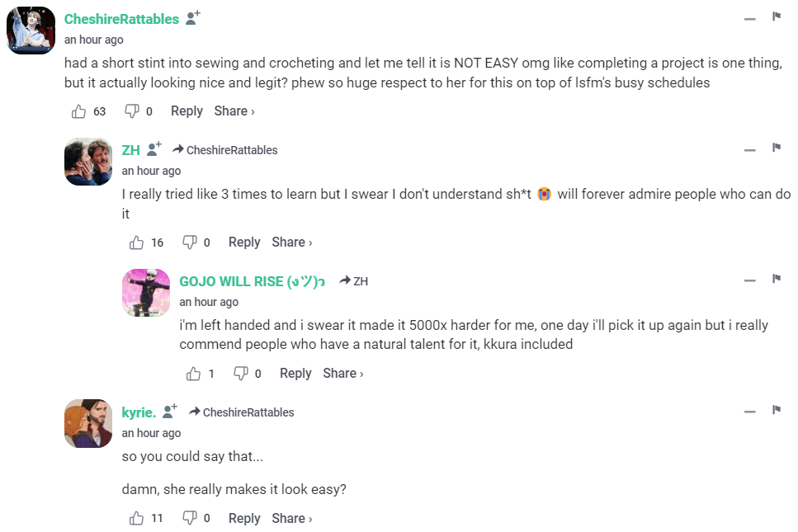The image size is (798, 532).
Task: Reply to GOJO WILL RISE's comment
Action: click(x=295, y=374)
